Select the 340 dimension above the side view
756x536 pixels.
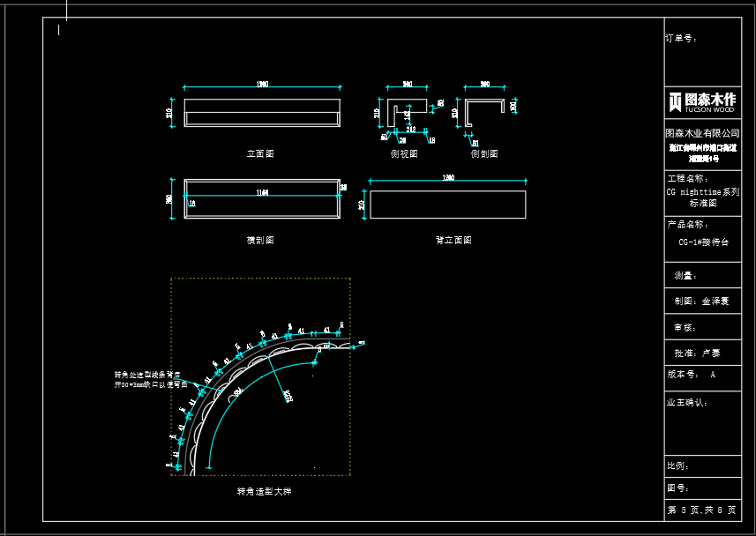click(x=408, y=85)
